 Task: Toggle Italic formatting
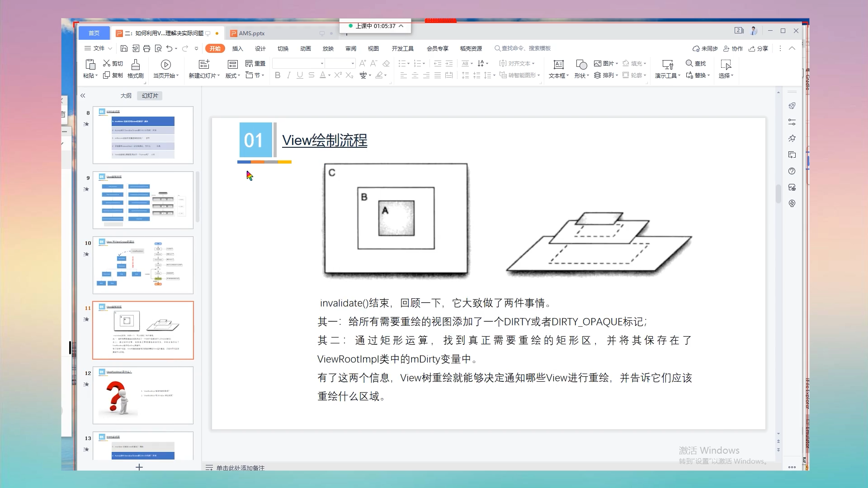[288, 75]
